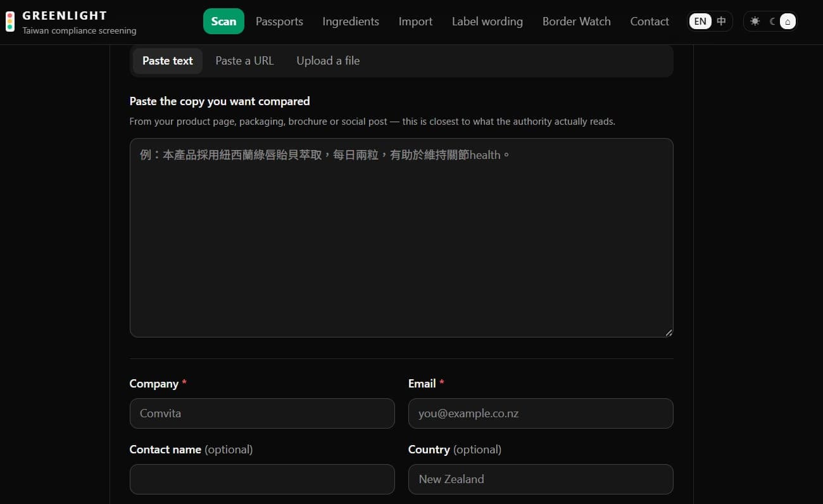Open Border Watch page
Screen dimensions: 823x504
577,22
